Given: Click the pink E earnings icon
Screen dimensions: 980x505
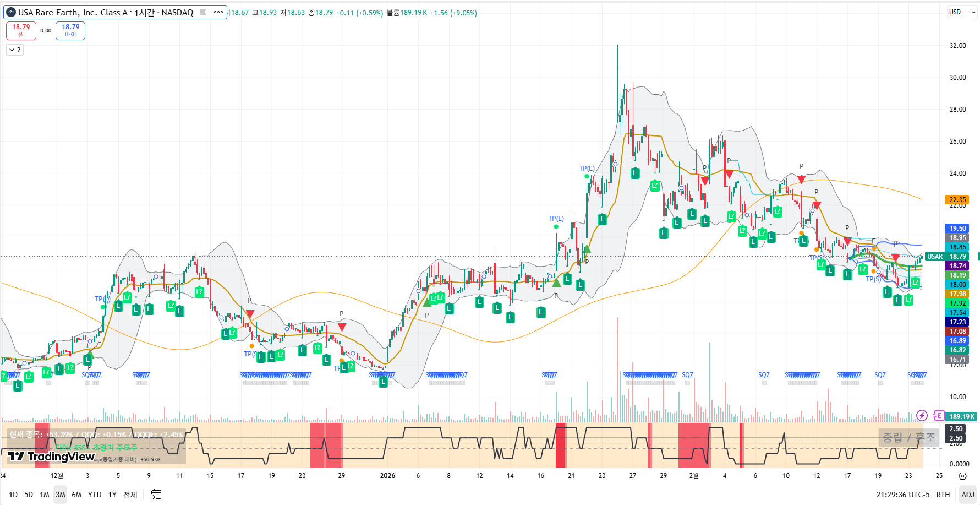Looking at the screenshot, I should (939, 416).
